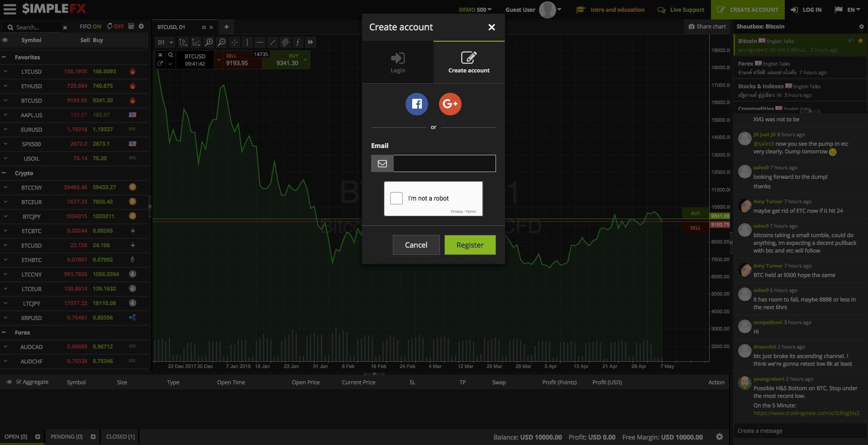This screenshot has width=868, height=445.
Task: Select the Forex English Talks channel
Action: [800, 67]
